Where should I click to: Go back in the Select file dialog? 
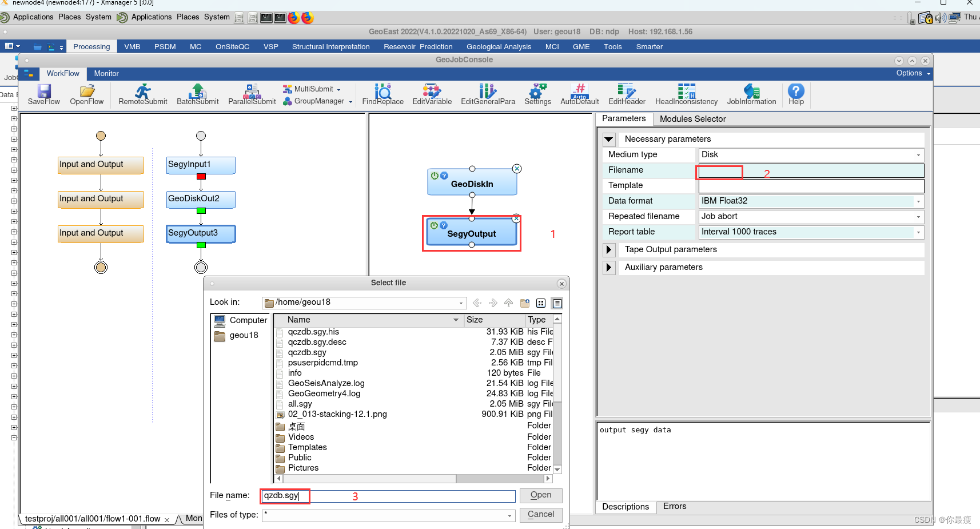coord(477,303)
